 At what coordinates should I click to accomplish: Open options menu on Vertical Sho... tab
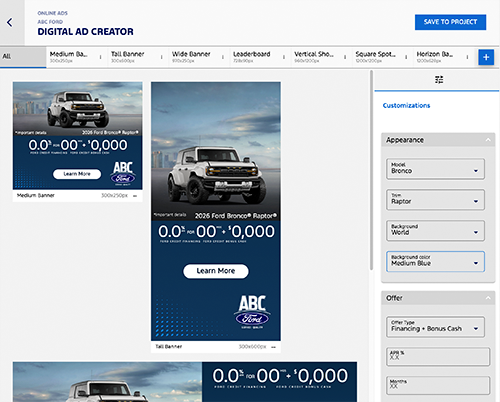(x=345, y=57)
